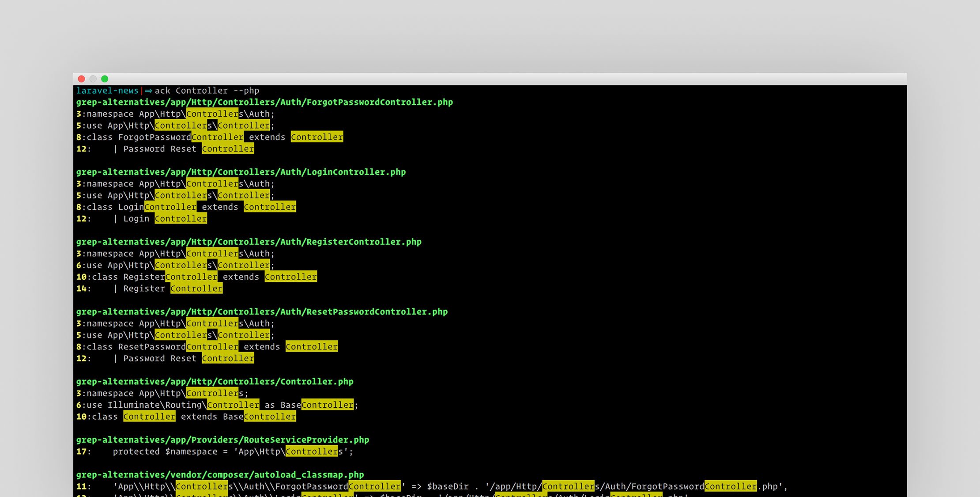Open the autoload_classmap.php file path
This screenshot has width=980, height=497.
(220, 474)
